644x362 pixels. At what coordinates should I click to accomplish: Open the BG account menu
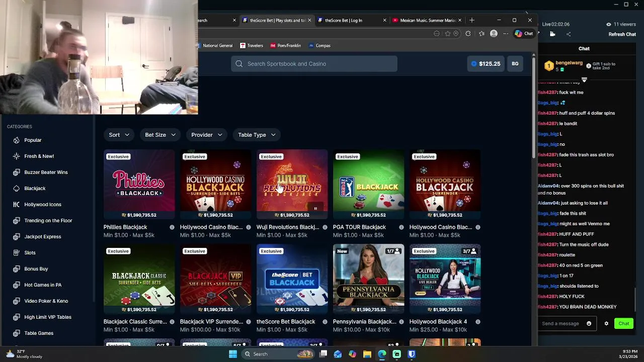pyautogui.click(x=515, y=64)
